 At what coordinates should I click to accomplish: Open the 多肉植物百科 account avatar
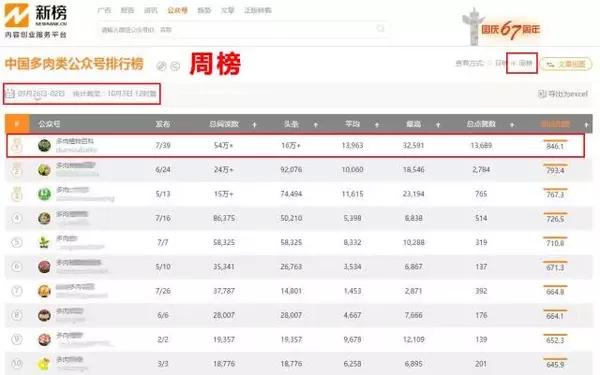44,145
